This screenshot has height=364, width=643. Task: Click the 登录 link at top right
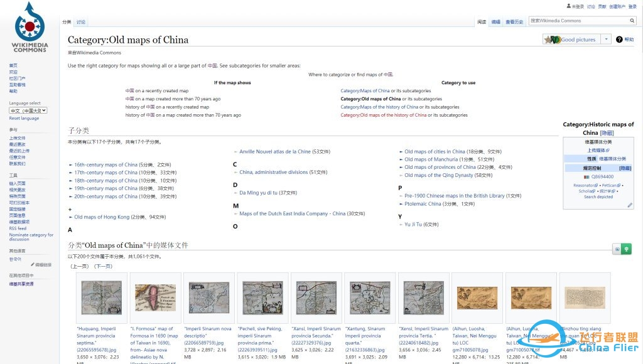pos(632,6)
